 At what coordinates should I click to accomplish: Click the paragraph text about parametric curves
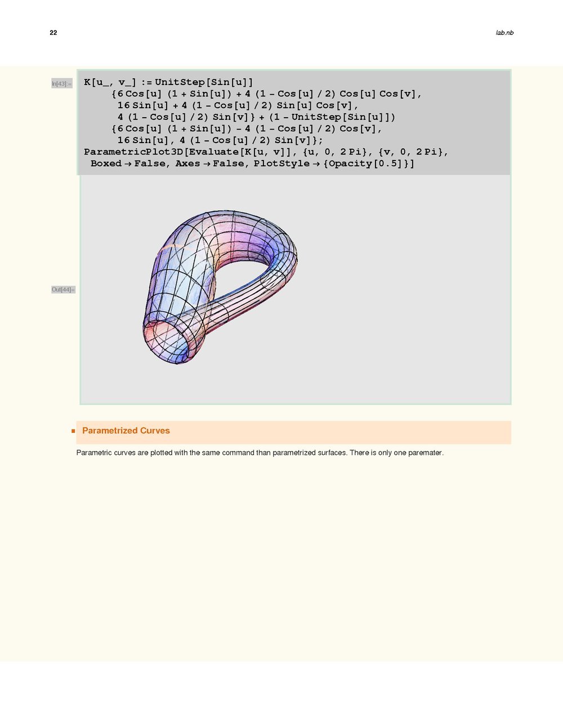pos(260,452)
